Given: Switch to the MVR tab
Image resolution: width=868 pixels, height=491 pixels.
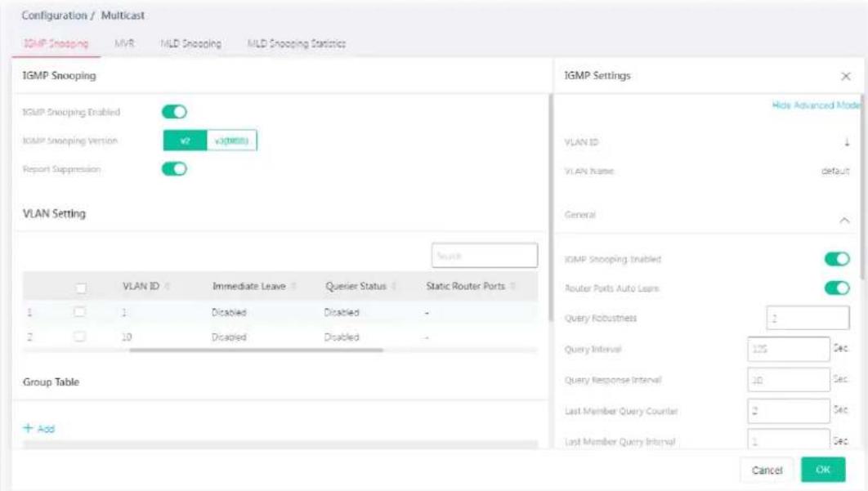Looking at the screenshot, I should pyautogui.click(x=124, y=43).
